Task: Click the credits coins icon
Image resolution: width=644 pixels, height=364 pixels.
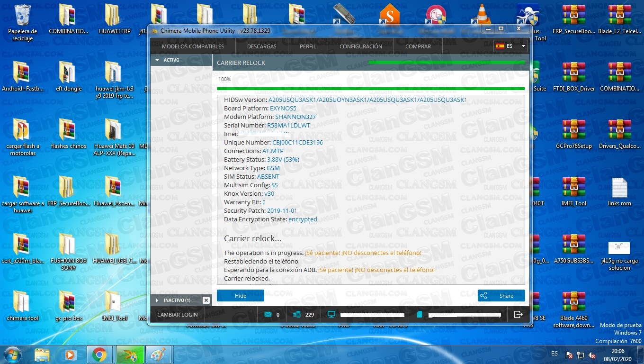Action: pyautogui.click(x=297, y=314)
